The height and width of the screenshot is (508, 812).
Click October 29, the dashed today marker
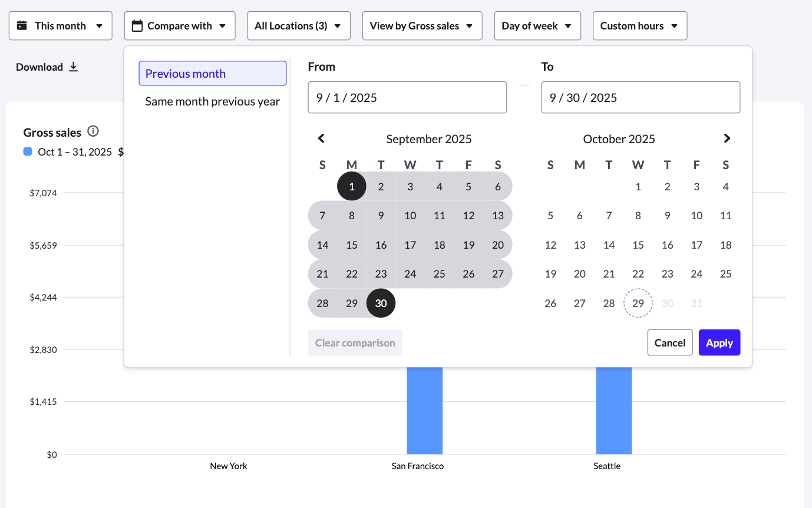click(638, 303)
